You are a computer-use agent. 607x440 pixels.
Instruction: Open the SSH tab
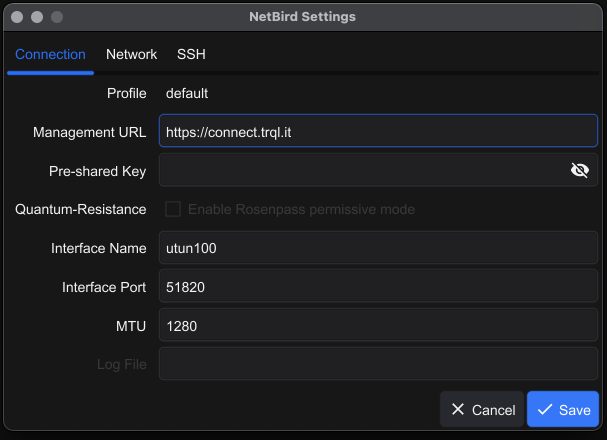tap(191, 55)
